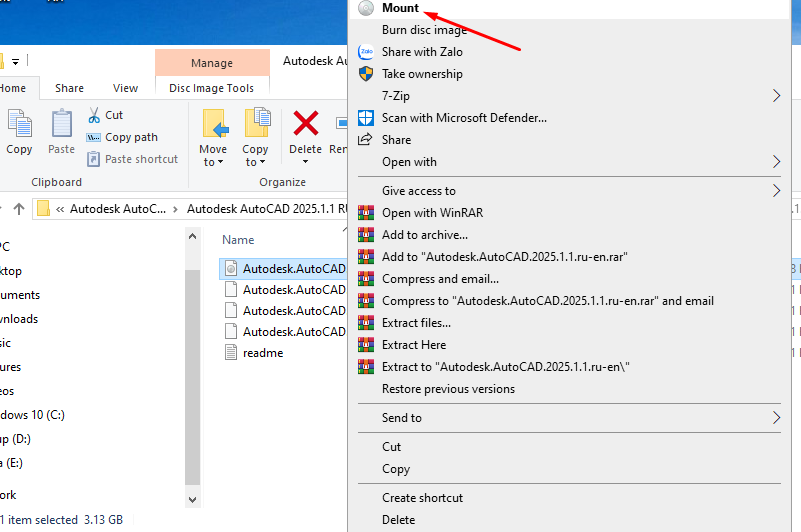The image size is (801, 532).
Task: Click the Copy to folder icon
Action: pos(257,123)
